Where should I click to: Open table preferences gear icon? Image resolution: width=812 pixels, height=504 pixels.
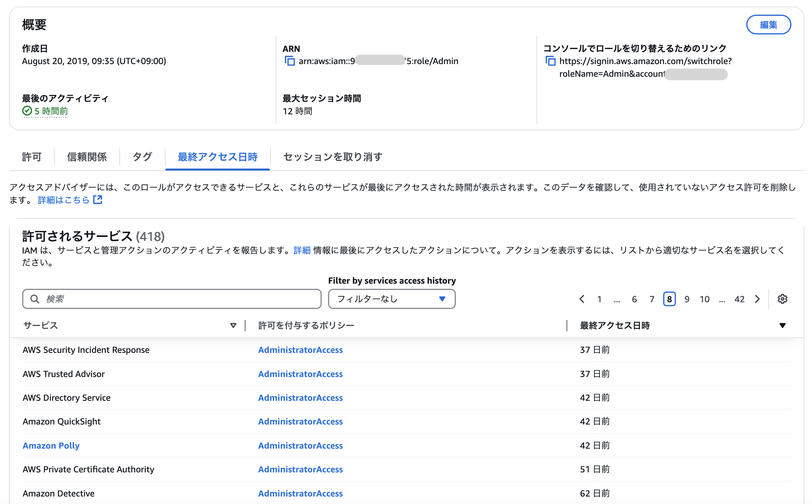coord(782,299)
